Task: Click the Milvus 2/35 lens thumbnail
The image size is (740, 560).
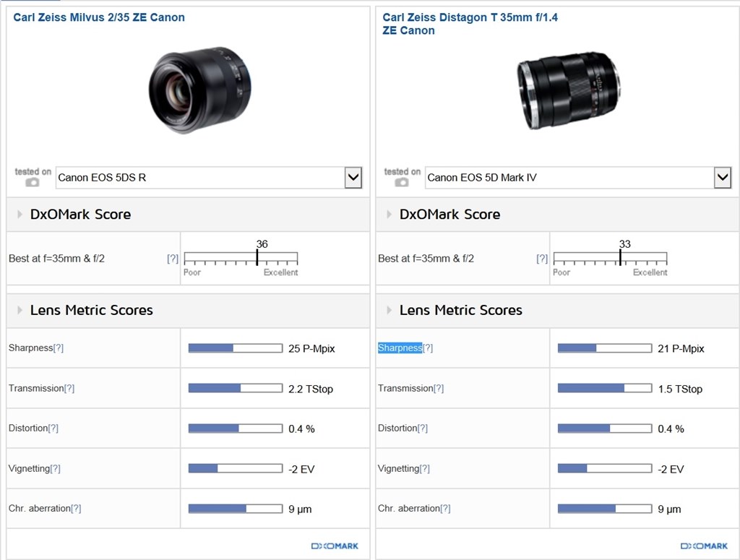Action: (200, 90)
